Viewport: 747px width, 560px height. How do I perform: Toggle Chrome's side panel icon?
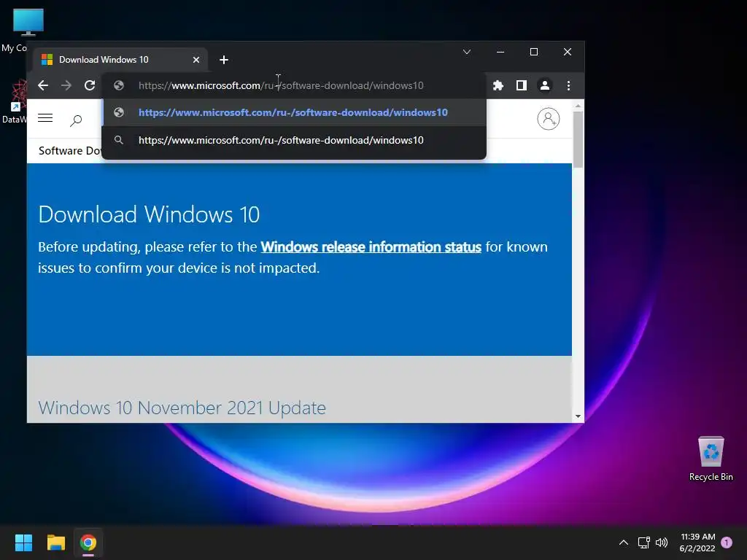[x=521, y=85]
